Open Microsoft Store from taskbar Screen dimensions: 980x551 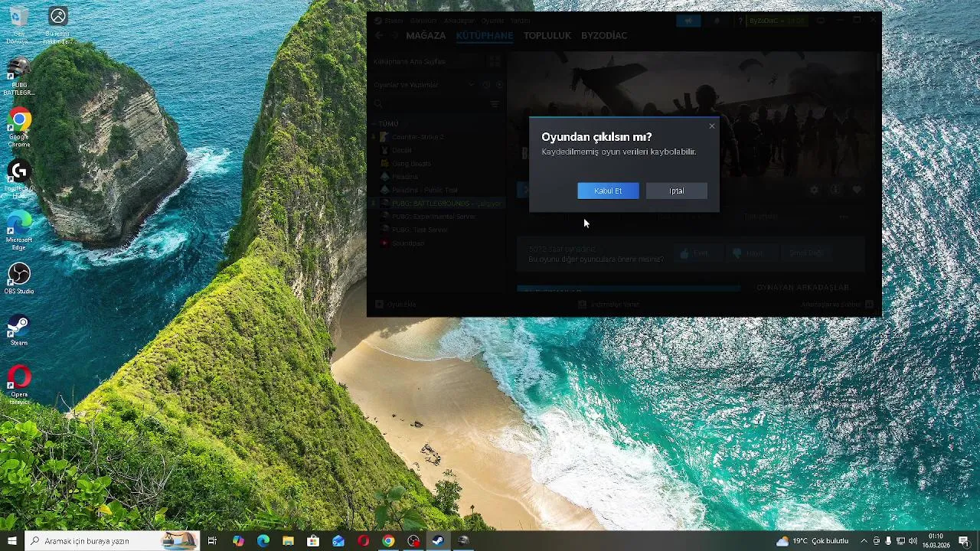[313, 541]
